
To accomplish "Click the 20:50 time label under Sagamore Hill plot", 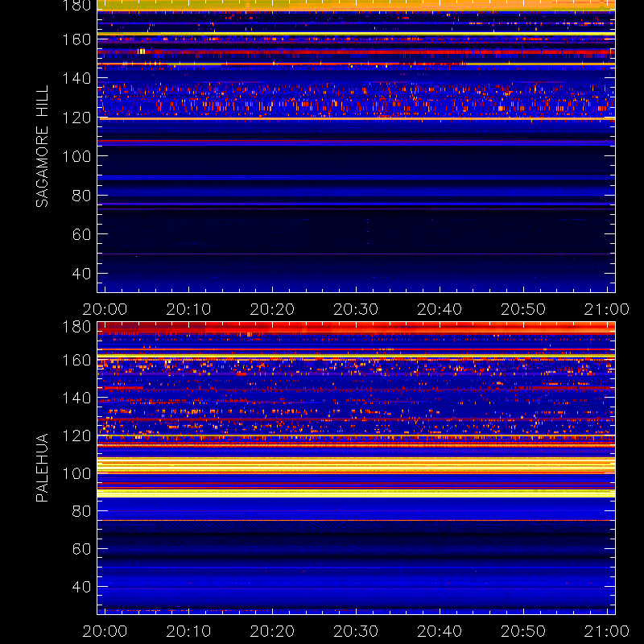I will (x=523, y=309).
